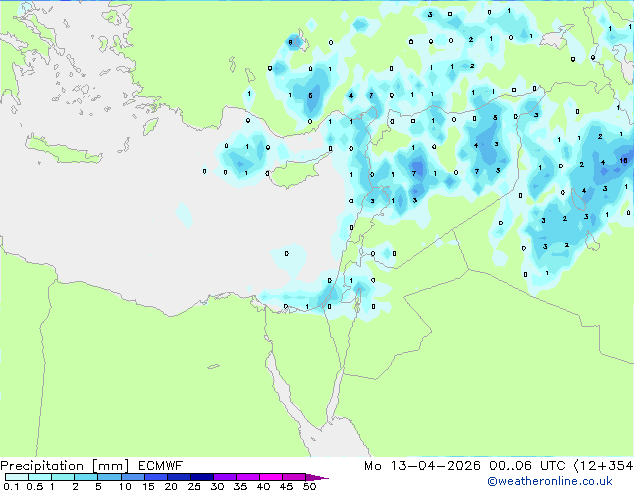Select the 30–35 mm purple legend swatch

(x=224, y=477)
